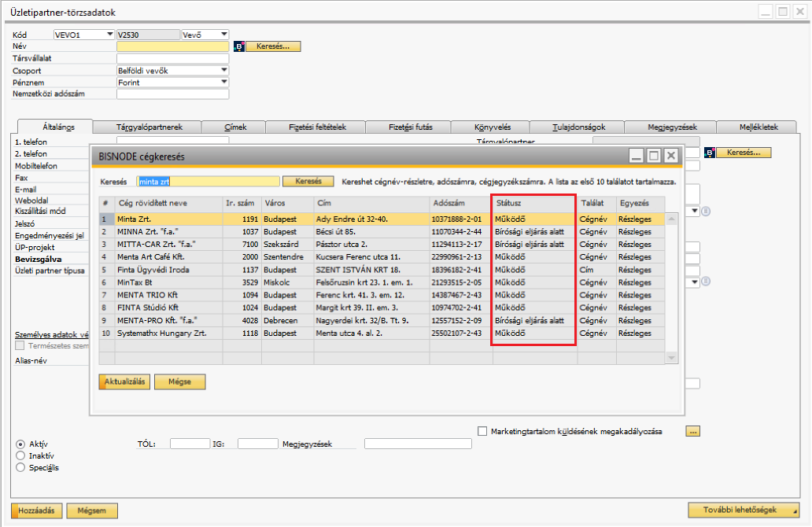The image size is (812, 527).
Task: Click the search field containing minta zrt
Action: [208, 182]
